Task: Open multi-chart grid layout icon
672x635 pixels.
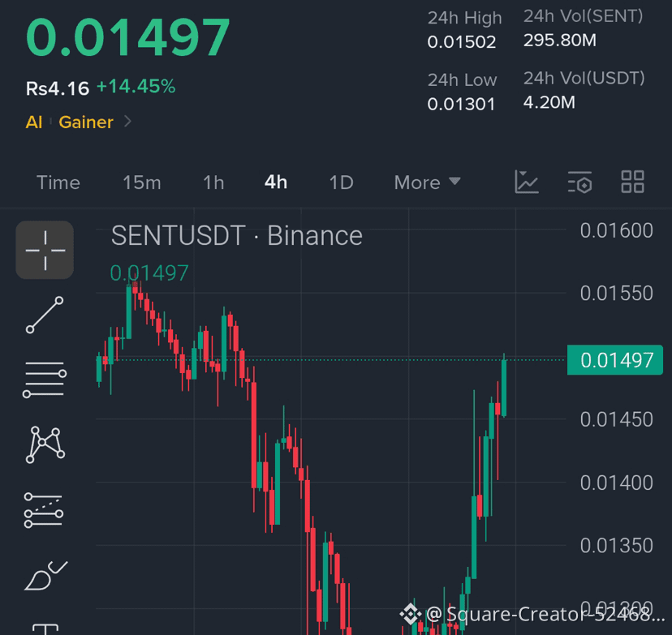Action: 632,182
